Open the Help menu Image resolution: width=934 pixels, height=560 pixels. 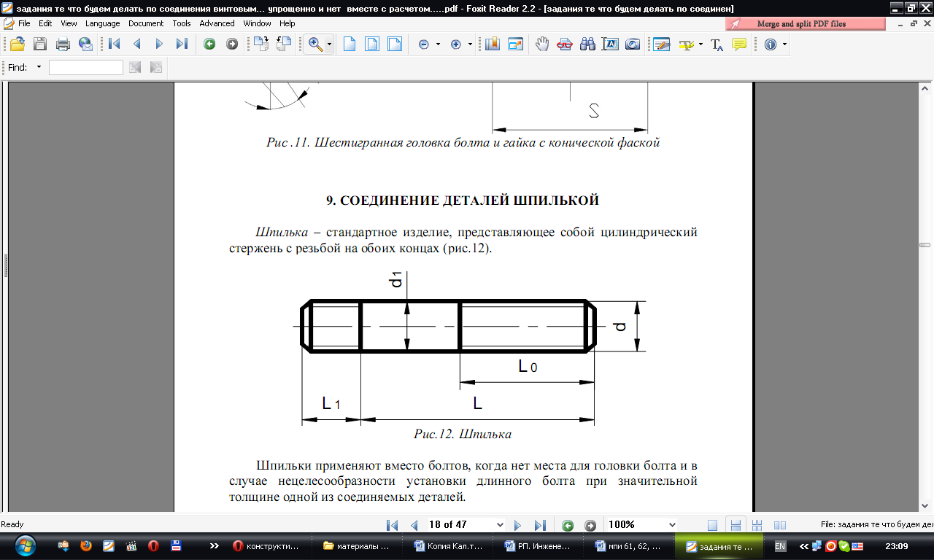coord(287,23)
